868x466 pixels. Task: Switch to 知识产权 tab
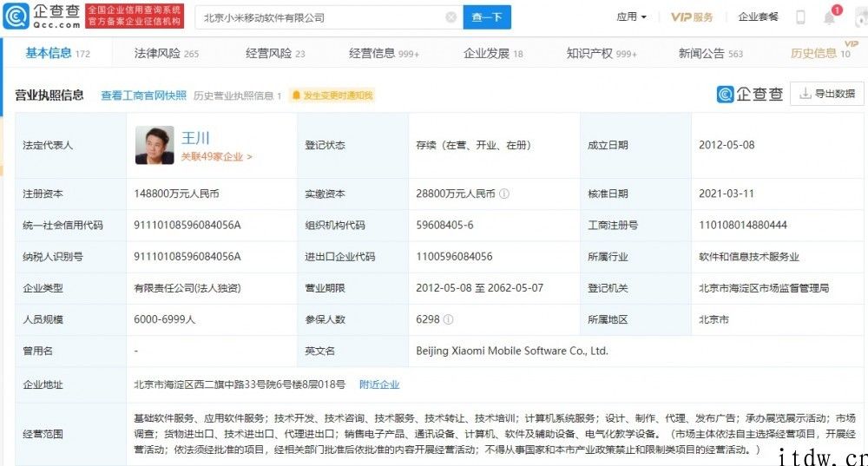click(x=602, y=53)
